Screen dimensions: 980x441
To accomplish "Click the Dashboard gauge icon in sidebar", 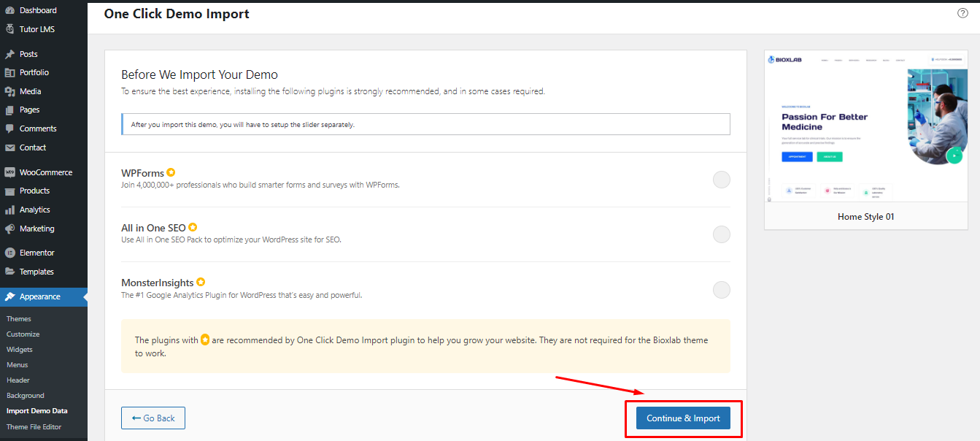I will coord(9,10).
